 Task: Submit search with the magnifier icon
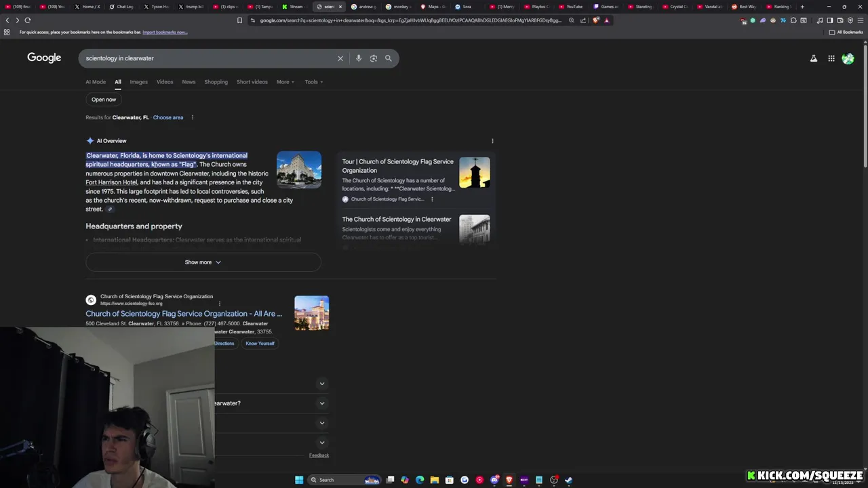[x=389, y=58]
